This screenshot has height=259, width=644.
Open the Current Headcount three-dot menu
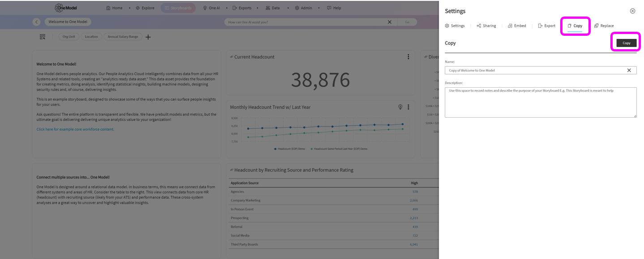pyautogui.click(x=408, y=57)
